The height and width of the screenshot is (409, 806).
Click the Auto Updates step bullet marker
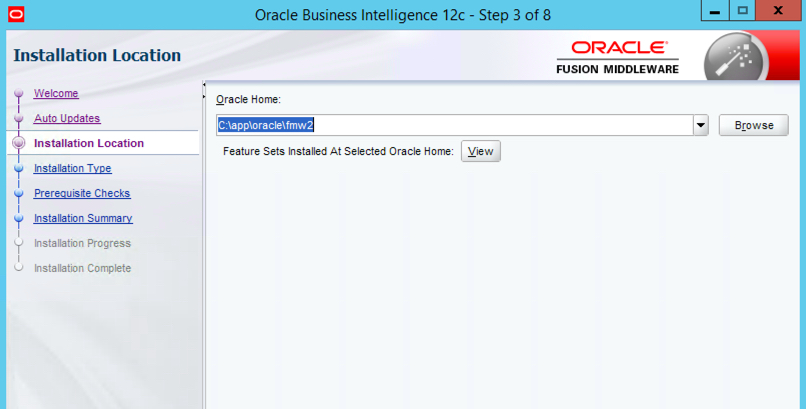pyautogui.click(x=19, y=118)
